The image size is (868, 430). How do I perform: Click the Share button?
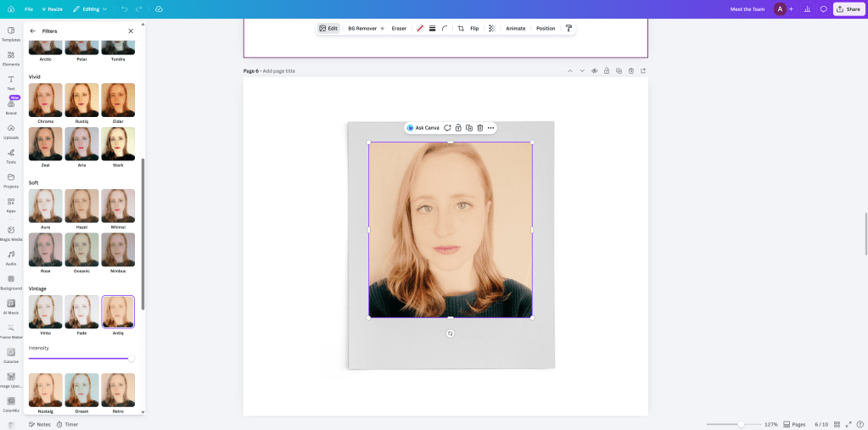(848, 8)
